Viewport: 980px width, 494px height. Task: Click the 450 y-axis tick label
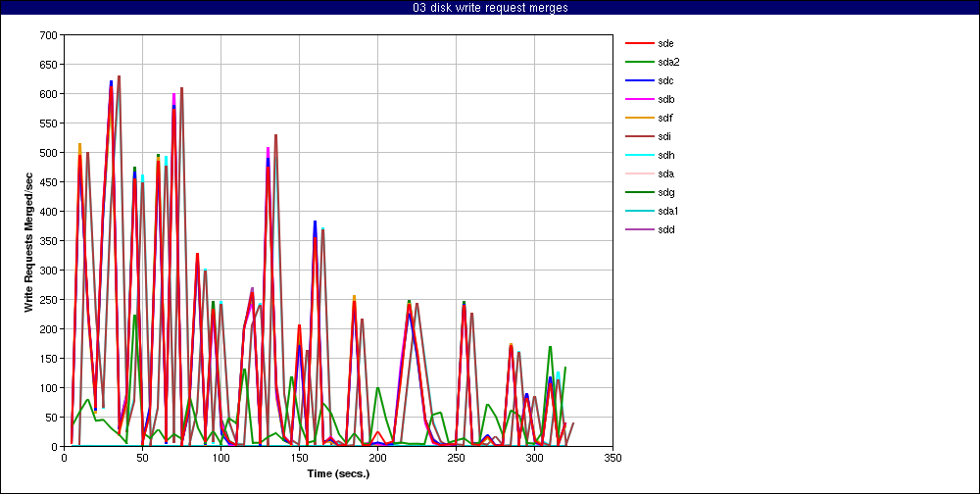(51, 182)
